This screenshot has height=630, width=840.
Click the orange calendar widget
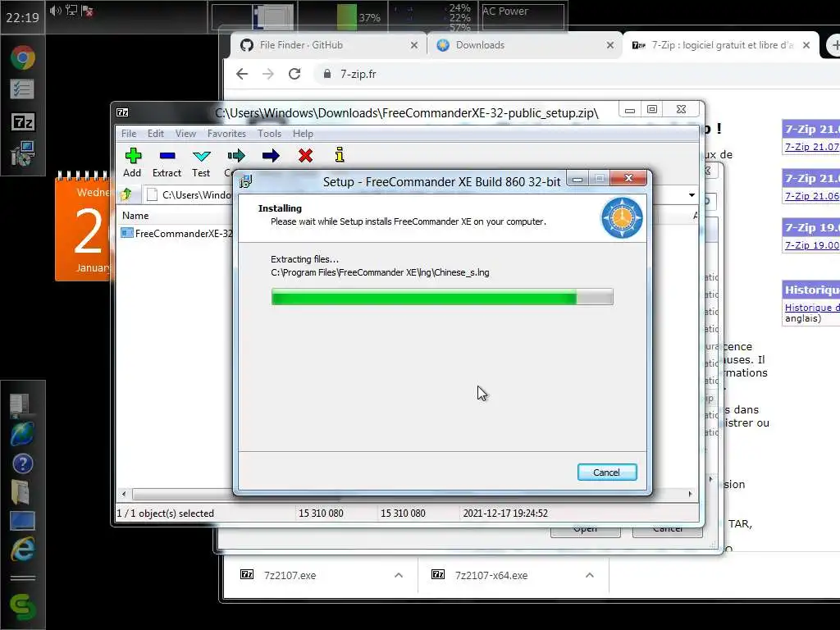tap(83, 226)
